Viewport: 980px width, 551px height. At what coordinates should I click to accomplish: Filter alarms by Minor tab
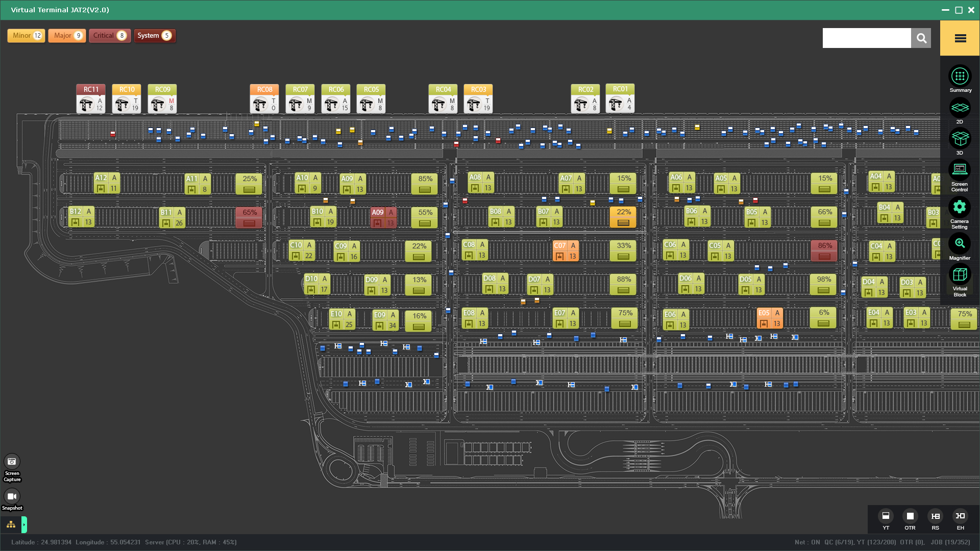coord(26,36)
